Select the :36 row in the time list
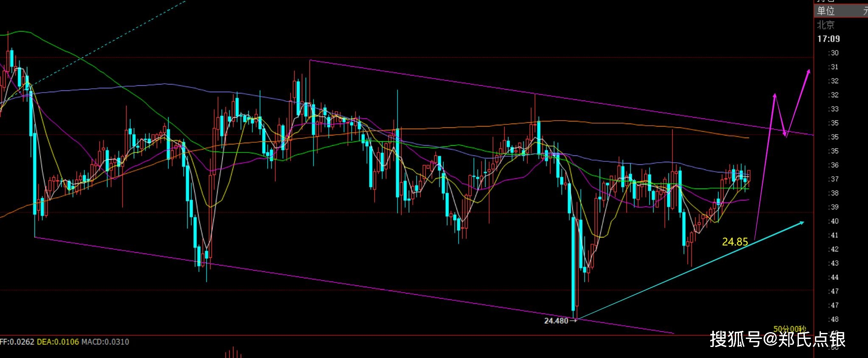868x358 pixels. tap(834, 165)
